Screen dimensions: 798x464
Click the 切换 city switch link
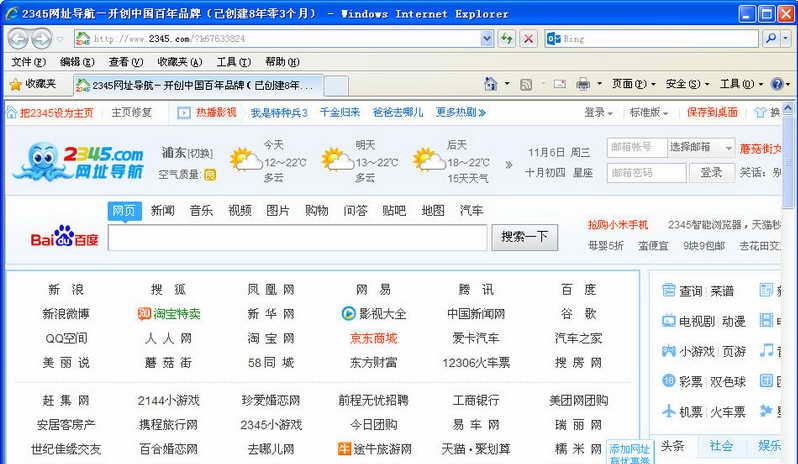click(201, 153)
